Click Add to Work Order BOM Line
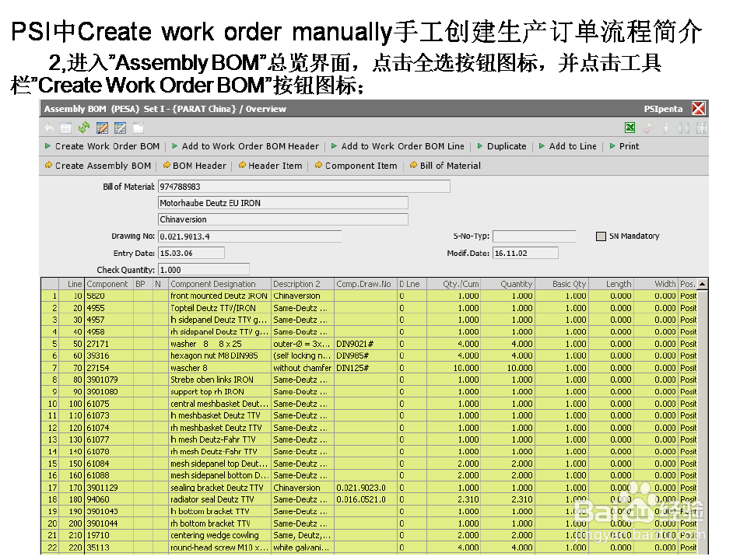The image size is (747, 560). tap(398, 146)
